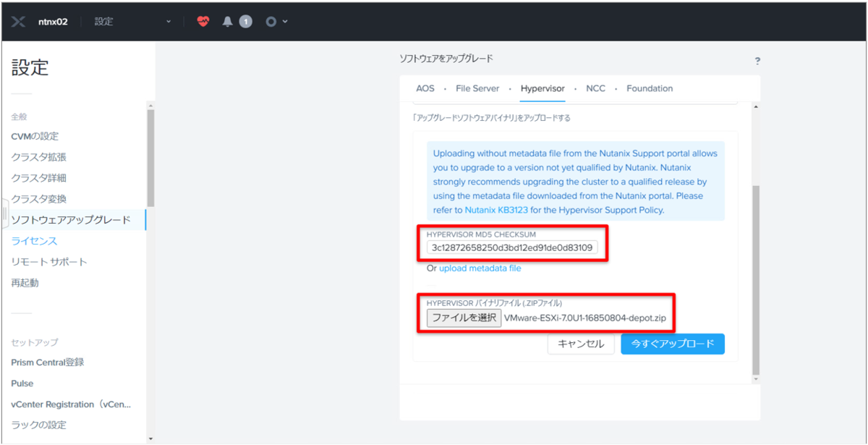Open help question mark icon
This screenshot has width=868, height=445.
[757, 61]
